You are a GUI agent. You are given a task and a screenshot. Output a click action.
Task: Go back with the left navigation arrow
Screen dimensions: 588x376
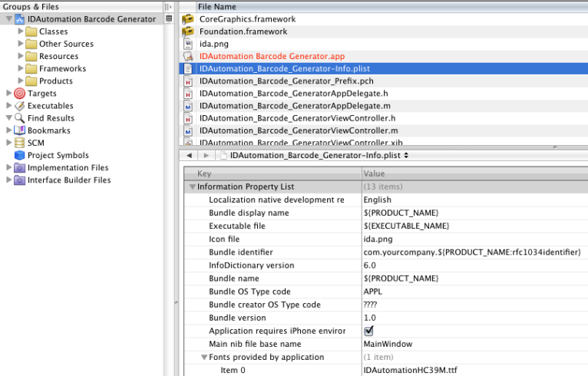(x=189, y=155)
